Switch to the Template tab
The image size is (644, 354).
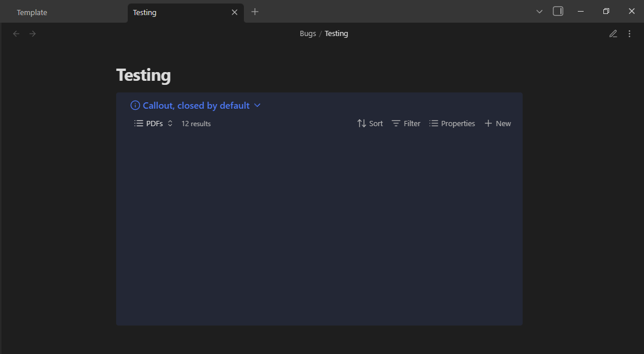point(32,12)
